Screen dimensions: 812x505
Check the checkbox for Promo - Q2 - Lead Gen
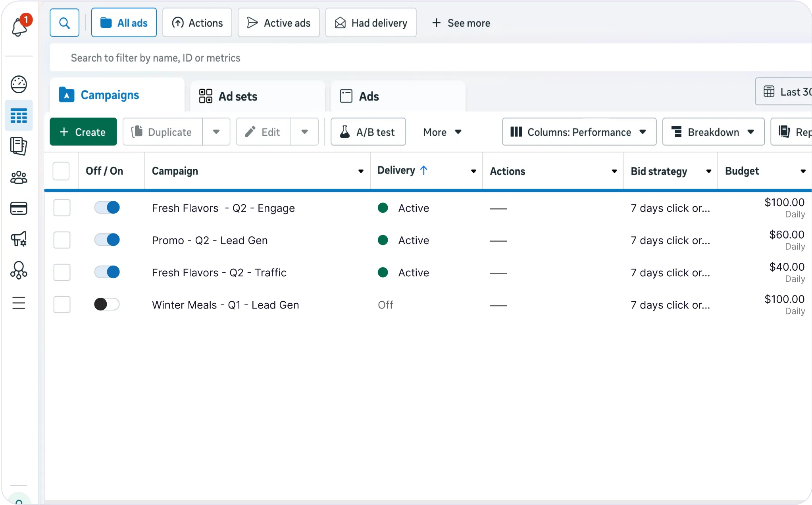point(62,240)
